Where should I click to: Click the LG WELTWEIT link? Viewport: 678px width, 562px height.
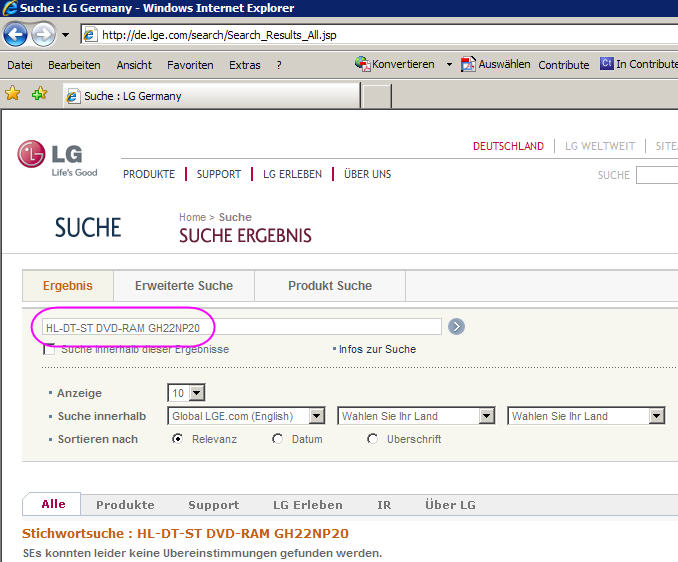[x=600, y=146]
